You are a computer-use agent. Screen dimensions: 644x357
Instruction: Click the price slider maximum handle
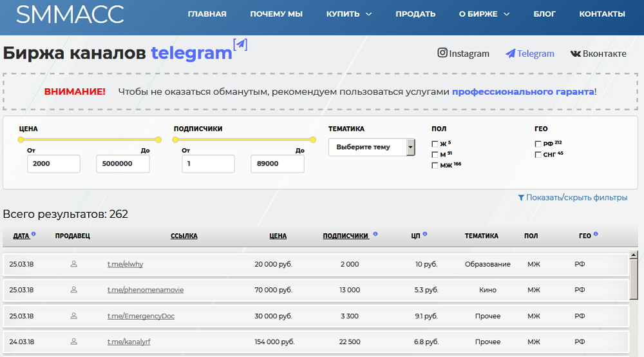[x=158, y=140]
